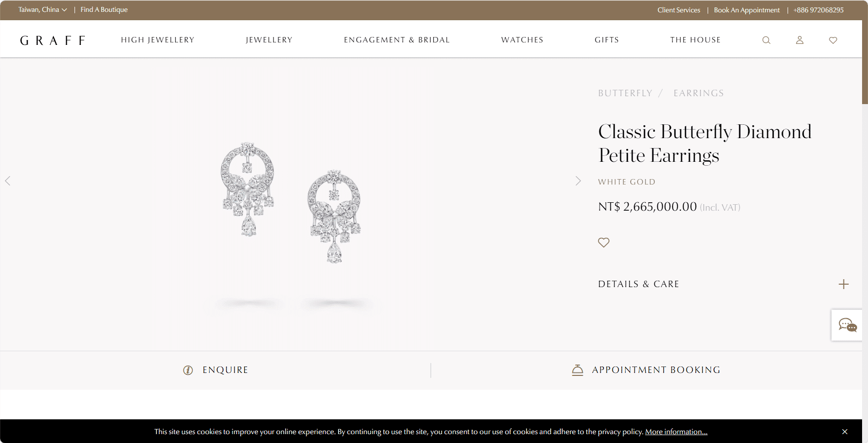Open the Engagement & Bridal menu
The height and width of the screenshot is (443, 868).
click(x=397, y=40)
